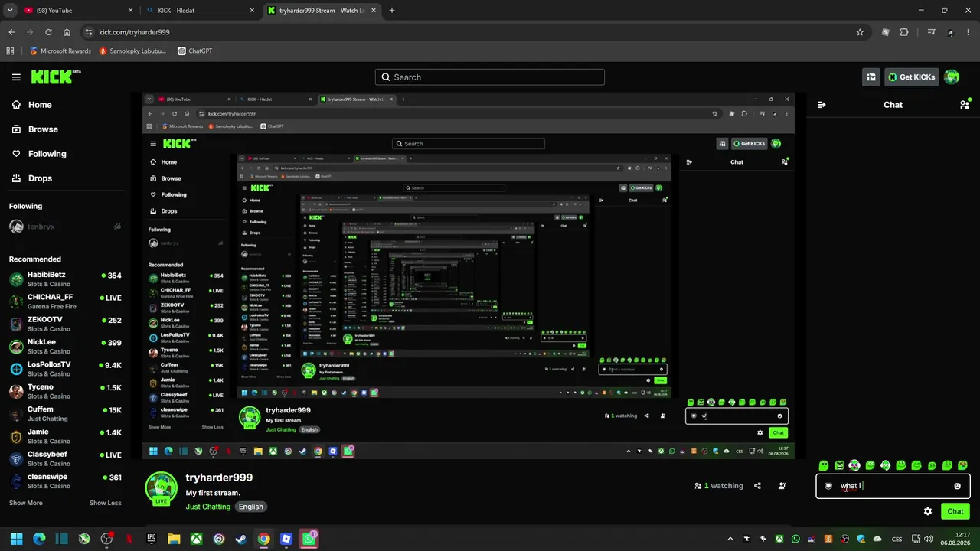Go back to the previous page

click(11, 32)
